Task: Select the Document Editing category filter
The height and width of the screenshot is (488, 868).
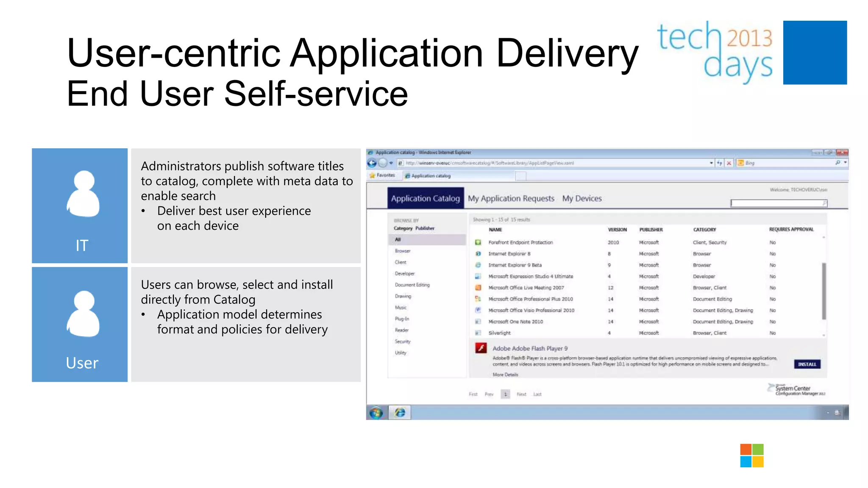Action: pos(412,285)
